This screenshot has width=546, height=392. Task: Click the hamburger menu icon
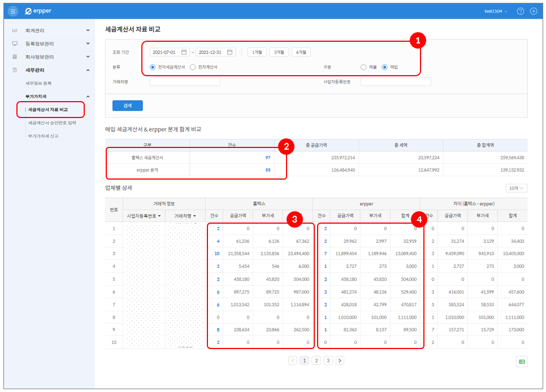(13, 11)
